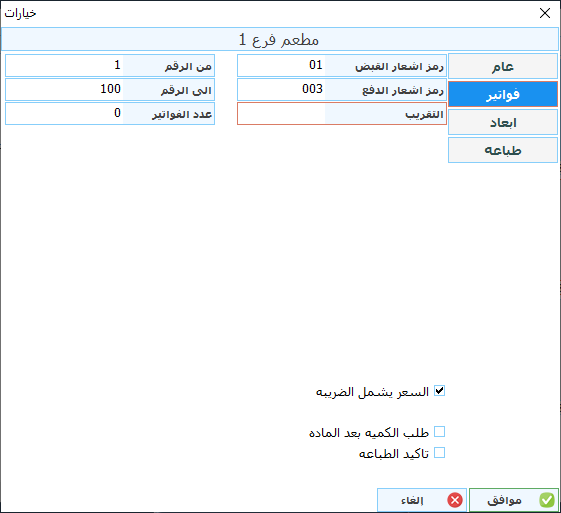The image size is (561, 513).
Task: Click the من الرقم label
Action: pos(188,67)
